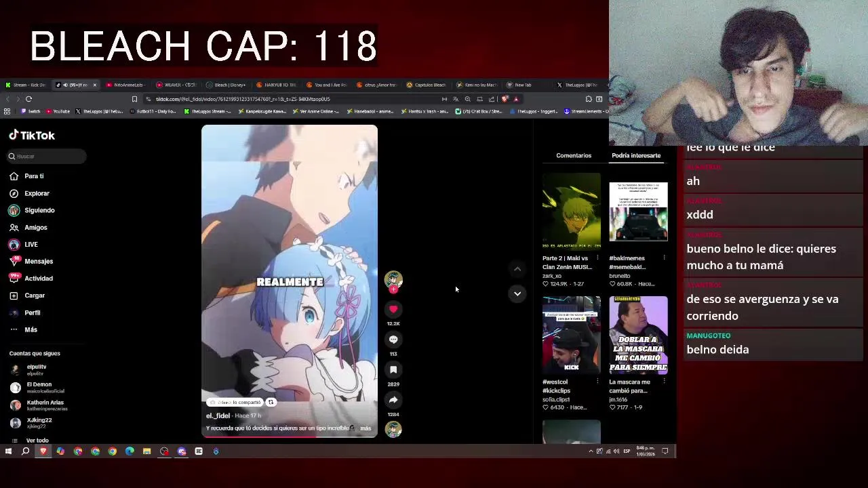Open the #westcol KICK clip thumbnail
The width and height of the screenshot is (868, 488).
572,335
